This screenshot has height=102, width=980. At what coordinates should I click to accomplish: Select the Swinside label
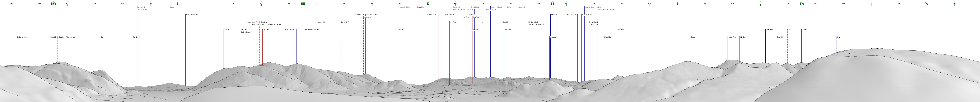(x=553, y=37)
